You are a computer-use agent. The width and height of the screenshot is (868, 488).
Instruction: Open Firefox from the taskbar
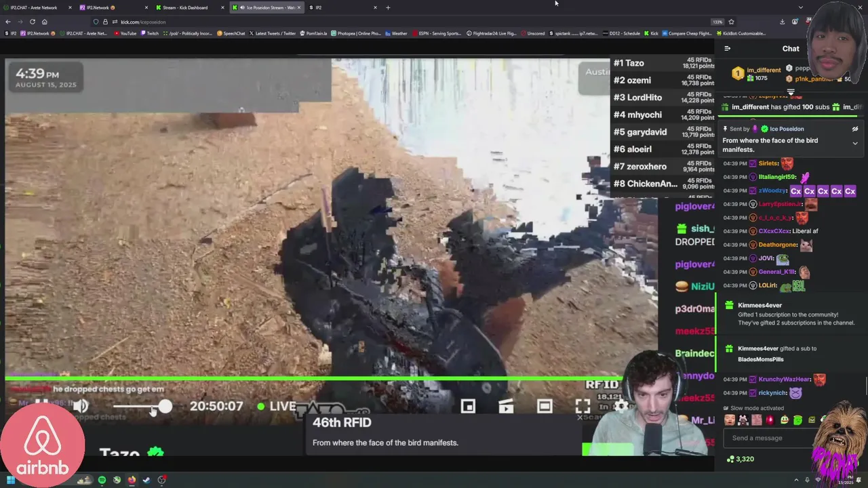point(132,480)
